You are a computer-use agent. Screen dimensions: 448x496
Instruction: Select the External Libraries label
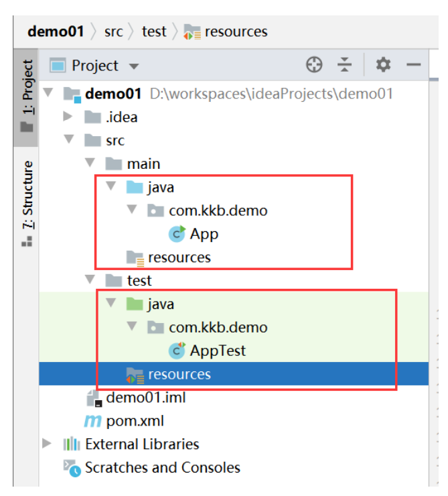[142, 444]
